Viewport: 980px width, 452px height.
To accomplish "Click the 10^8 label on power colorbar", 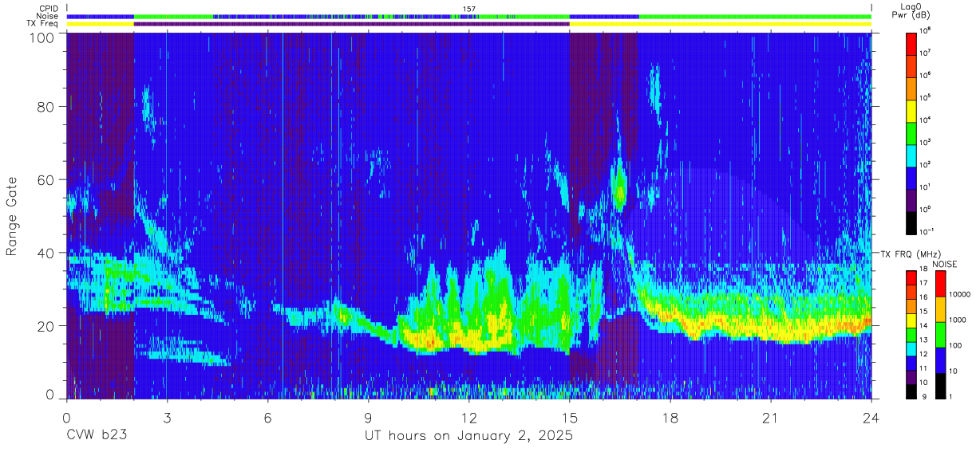I will pyautogui.click(x=927, y=31).
